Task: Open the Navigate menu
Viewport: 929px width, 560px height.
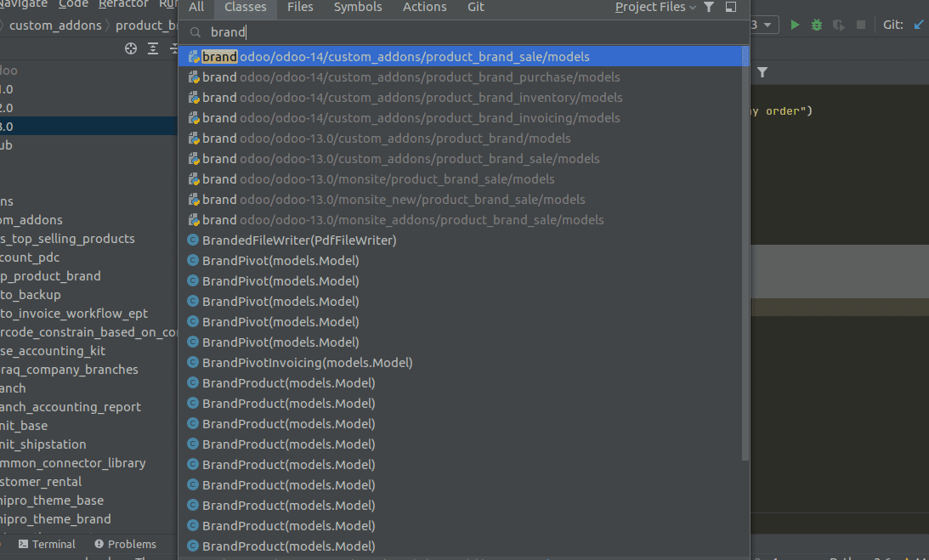Action: point(24,4)
